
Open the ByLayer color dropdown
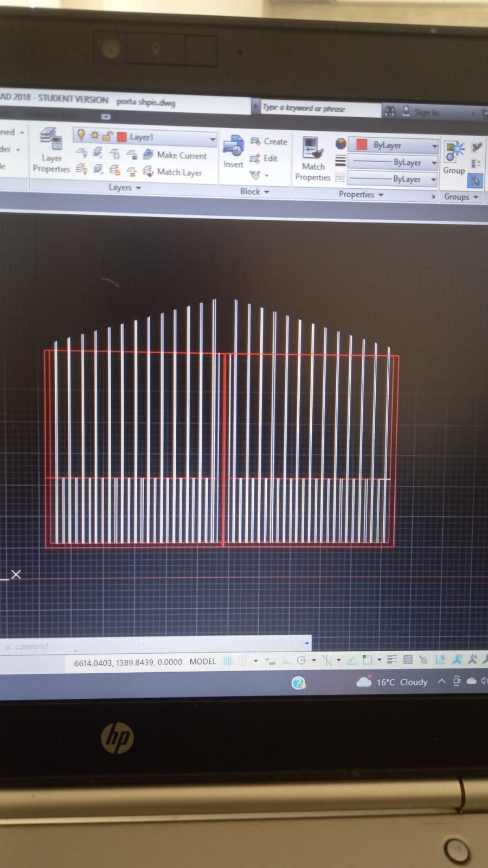point(434,146)
